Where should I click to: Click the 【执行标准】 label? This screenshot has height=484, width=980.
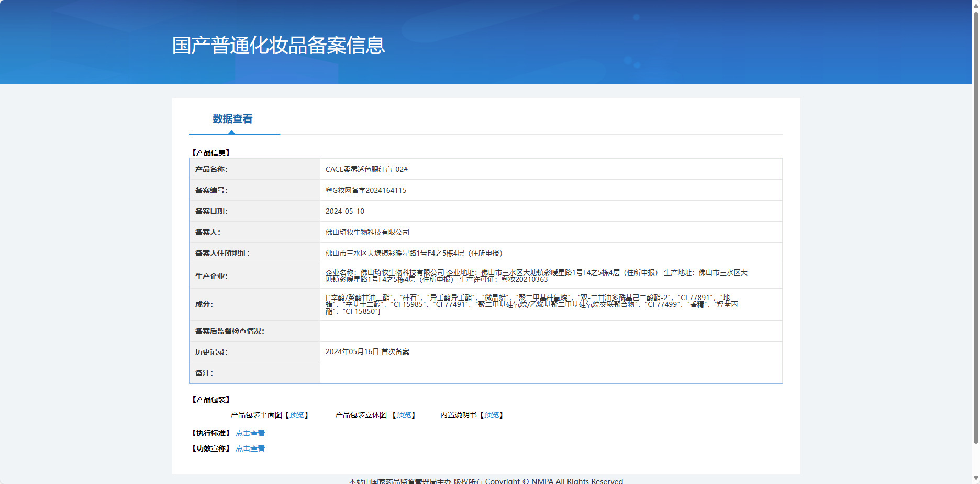click(210, 433)
